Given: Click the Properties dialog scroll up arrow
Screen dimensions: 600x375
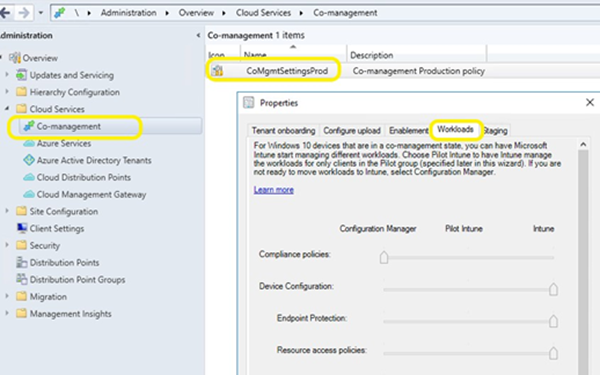Looking at the screenshot, I should pos(583,144).
